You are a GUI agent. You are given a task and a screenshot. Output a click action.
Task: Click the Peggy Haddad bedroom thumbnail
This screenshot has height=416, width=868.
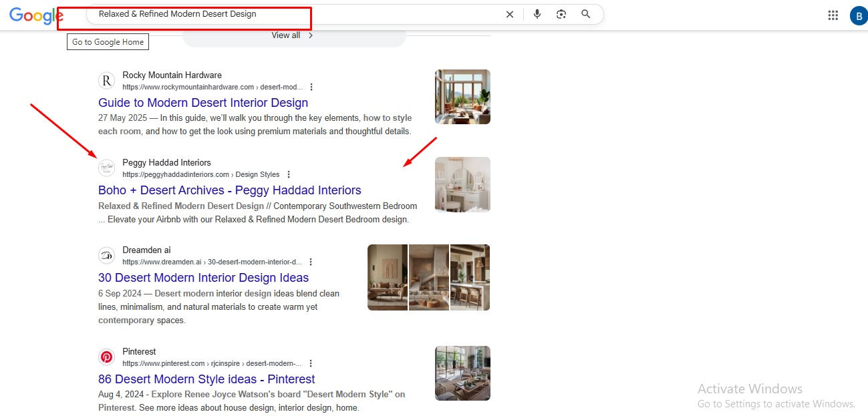point(462,184)
